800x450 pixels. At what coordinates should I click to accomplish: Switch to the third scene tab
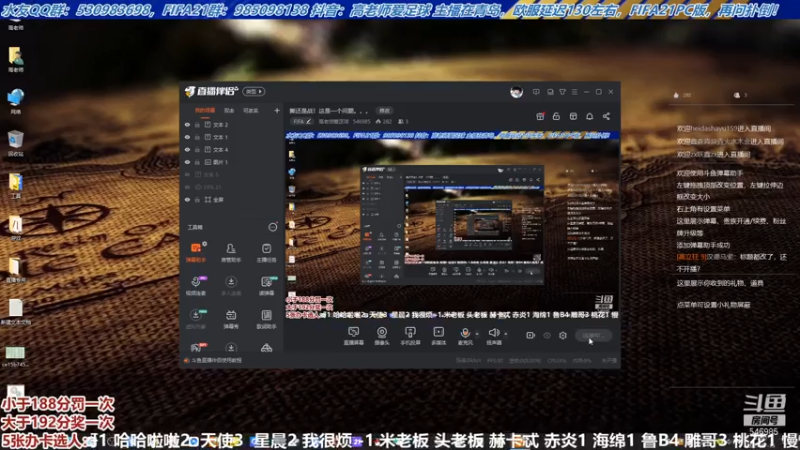pyautogui.click(x=250, y=110)
